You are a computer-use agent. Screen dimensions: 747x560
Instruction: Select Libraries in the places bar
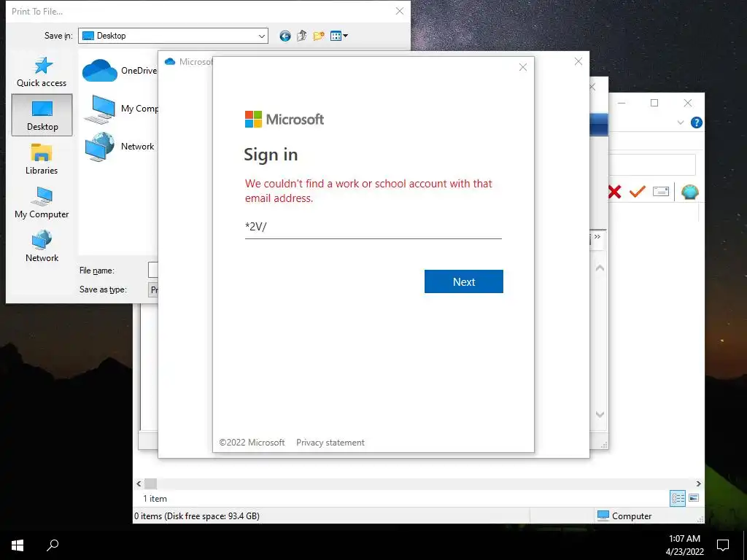[42, 159]
